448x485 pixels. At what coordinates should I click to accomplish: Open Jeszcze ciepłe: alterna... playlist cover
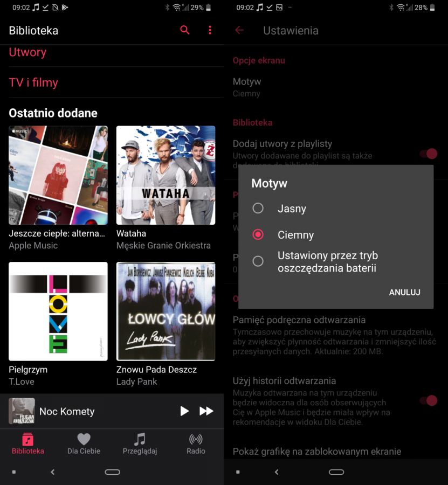(58, 175)
